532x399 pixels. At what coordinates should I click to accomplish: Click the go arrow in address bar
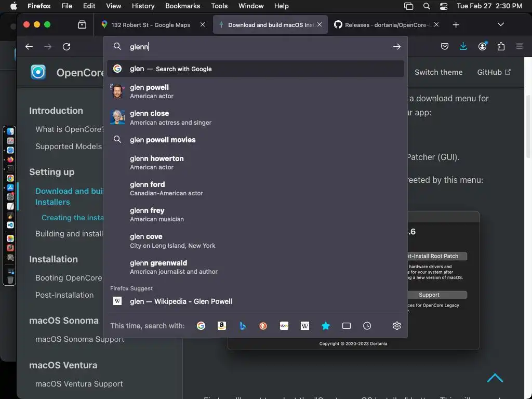[396, 46]
